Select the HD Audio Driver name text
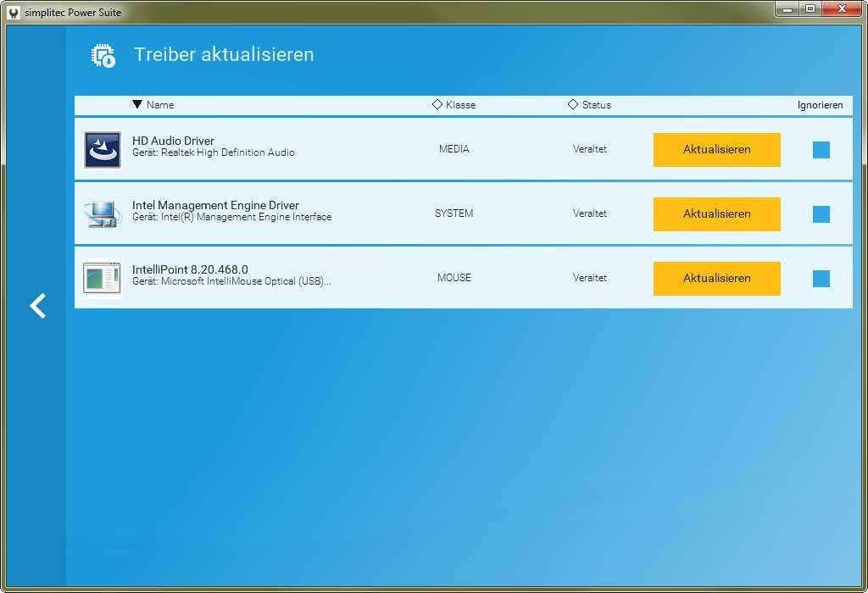This screenshot has height=593, width=868. point(173,141)
